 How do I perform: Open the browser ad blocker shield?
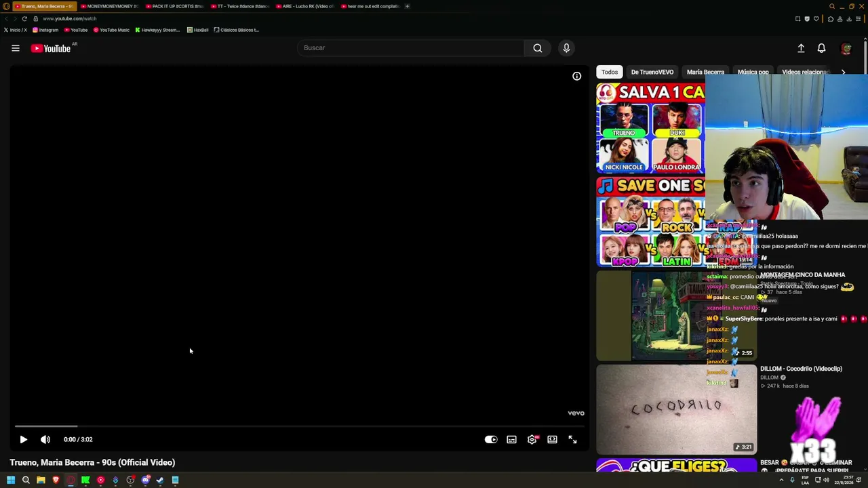pos(806,19)
